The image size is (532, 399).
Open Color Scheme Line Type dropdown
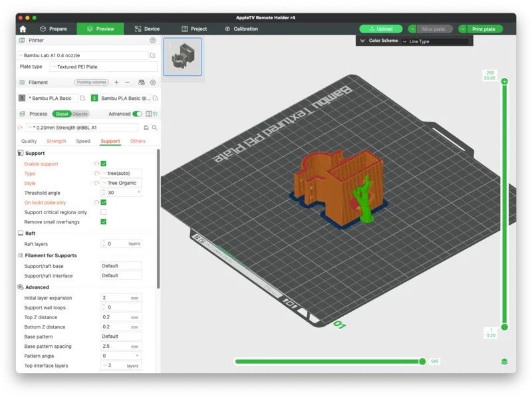point(436,41)
